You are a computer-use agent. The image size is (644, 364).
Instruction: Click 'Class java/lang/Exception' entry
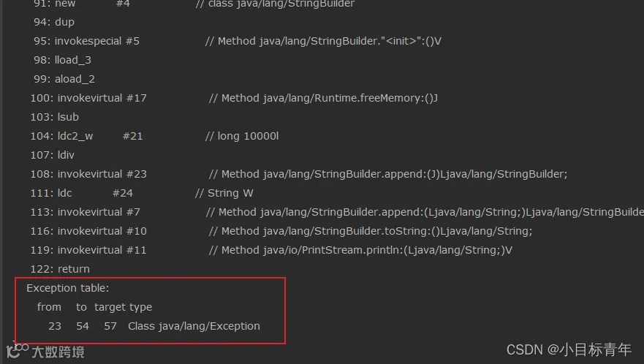[194, 326]
